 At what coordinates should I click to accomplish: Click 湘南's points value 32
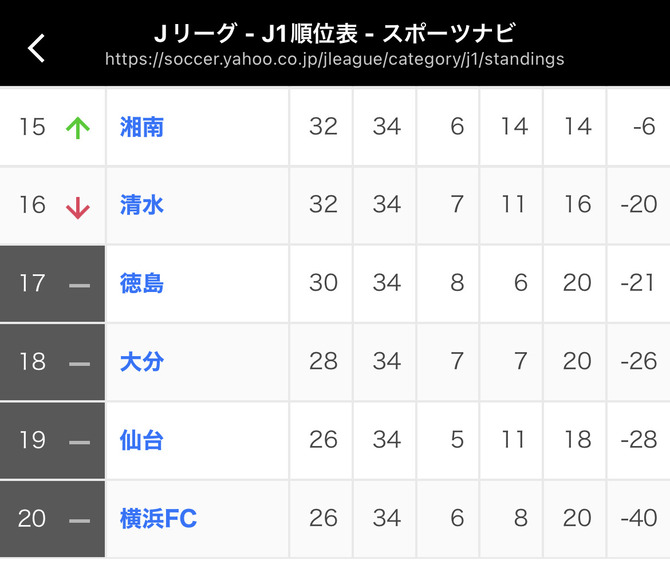[323, 126]
